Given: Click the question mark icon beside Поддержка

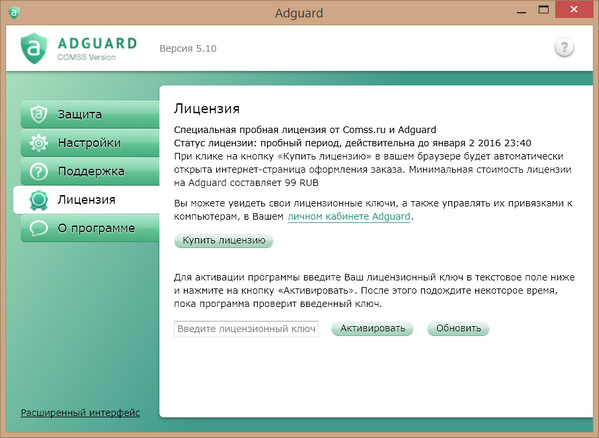Looking at the screenshot, I should [39, 171].
